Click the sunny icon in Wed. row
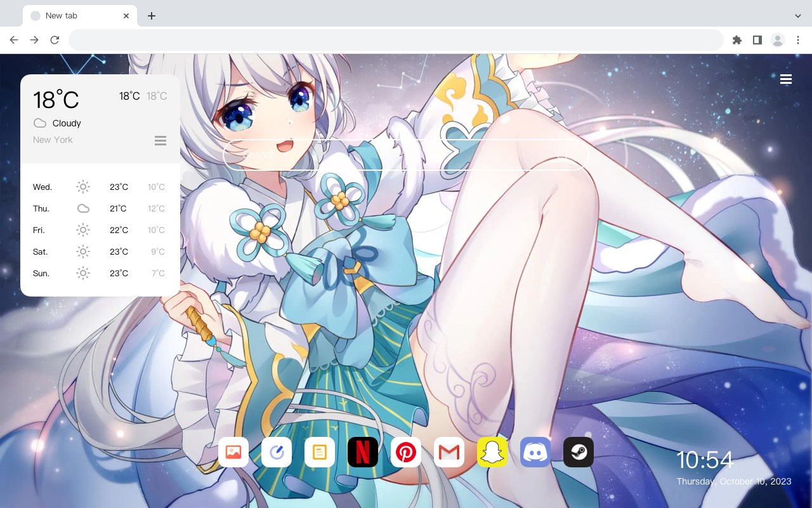The image size is (812, 508). [83, 187]
